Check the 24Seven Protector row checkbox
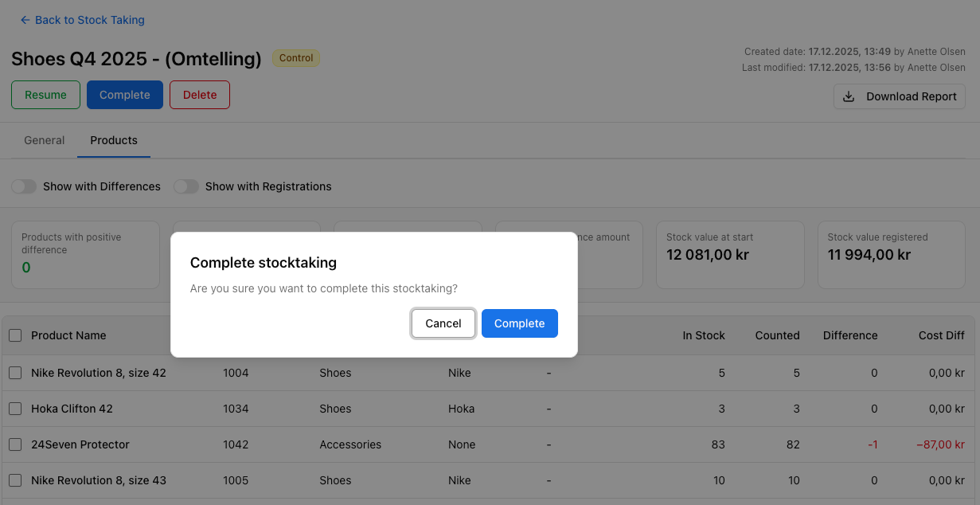 click(15, 444)
